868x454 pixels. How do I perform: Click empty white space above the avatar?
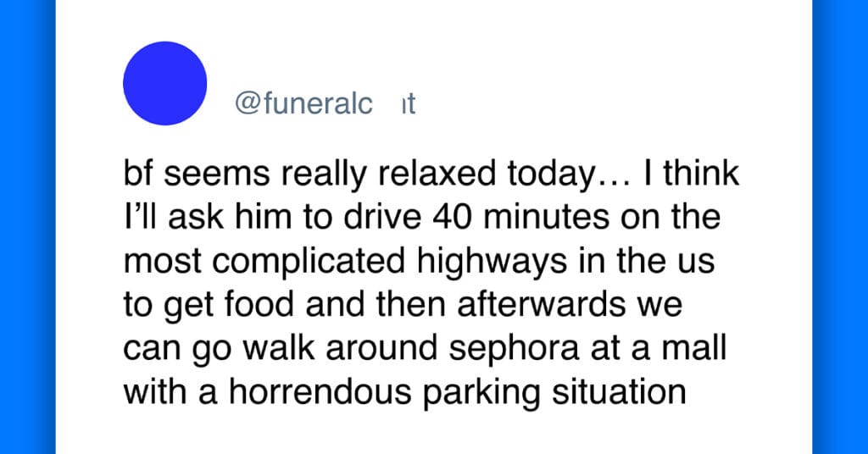165,19
